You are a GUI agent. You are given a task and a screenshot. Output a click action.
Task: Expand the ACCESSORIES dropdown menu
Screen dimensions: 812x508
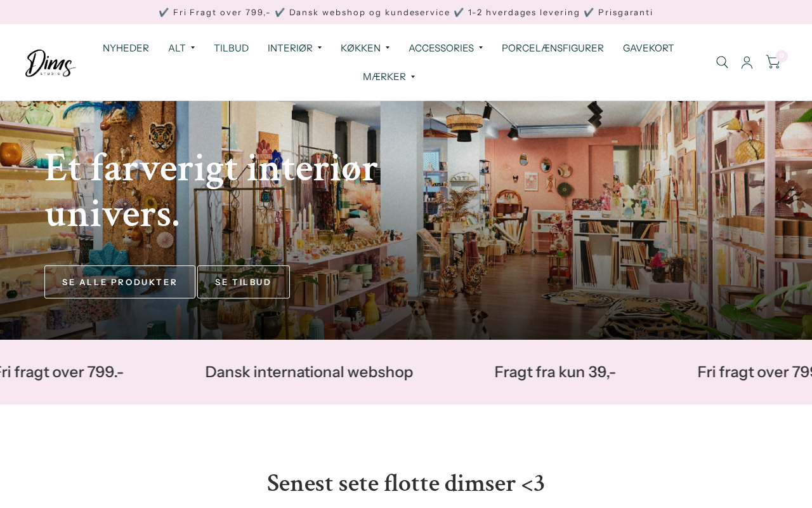tap(445, 48)
